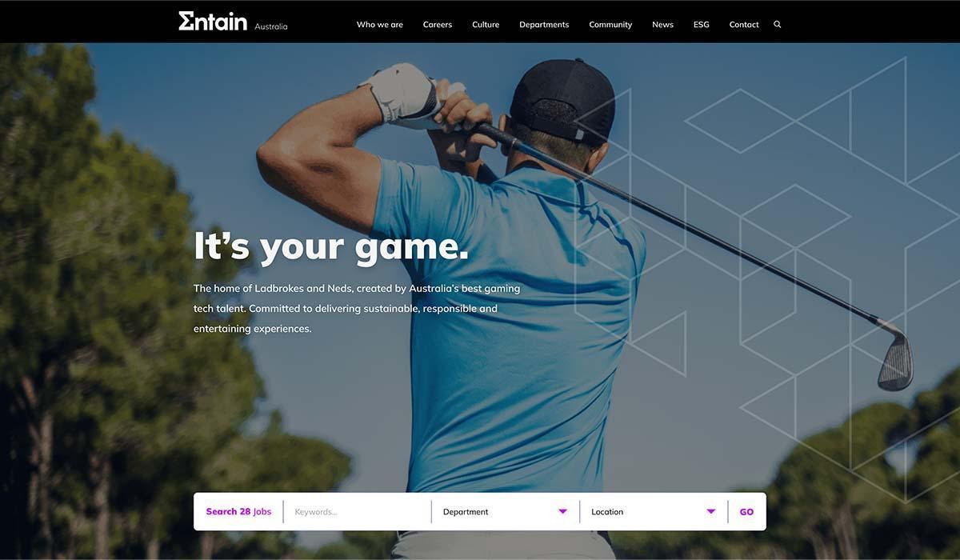Go to the Careers page

pyautogui.click(x=438, y=25)
